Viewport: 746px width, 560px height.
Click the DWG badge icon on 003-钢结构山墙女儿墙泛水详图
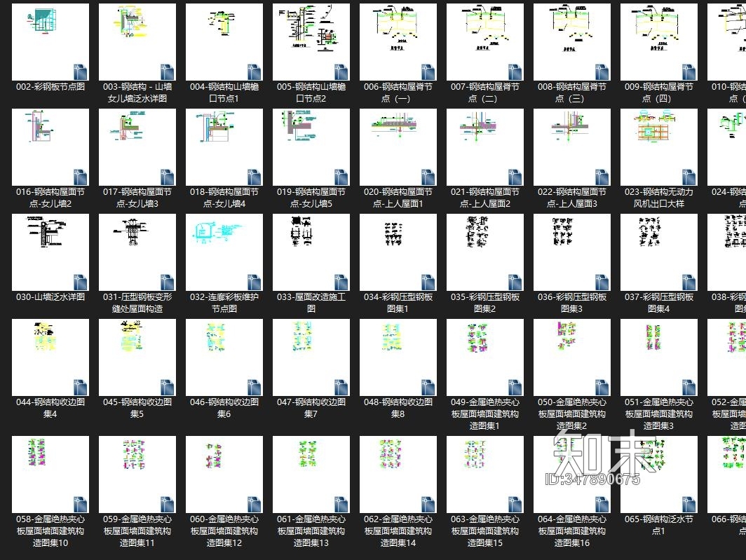tap(167, 71)
